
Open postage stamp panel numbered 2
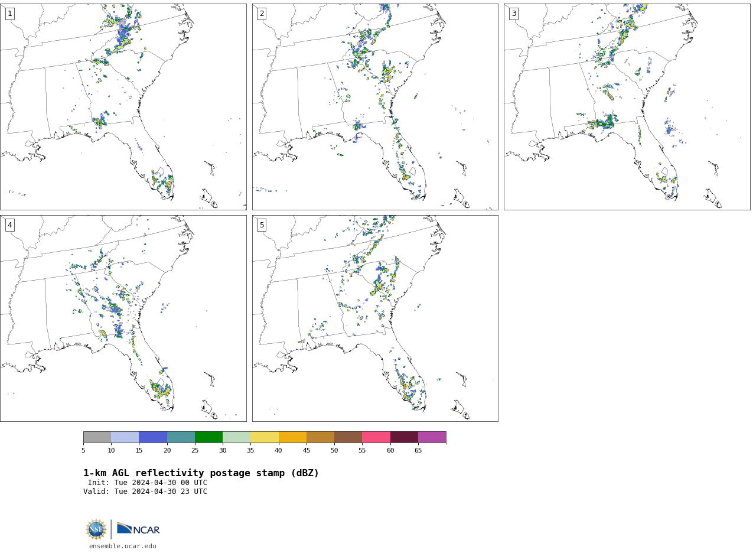375,107
